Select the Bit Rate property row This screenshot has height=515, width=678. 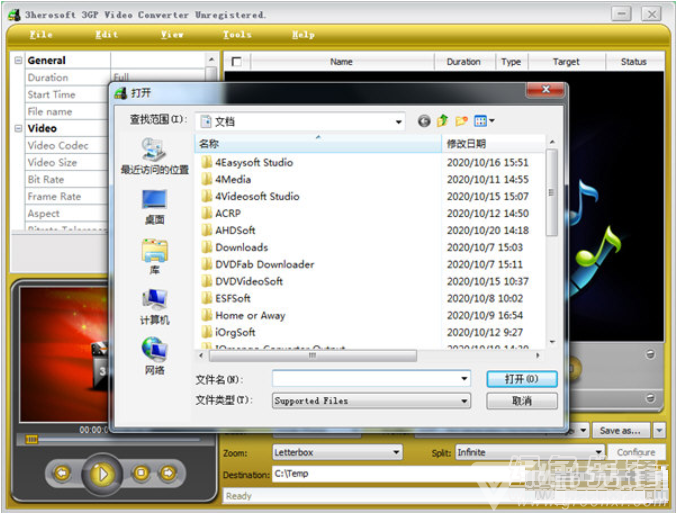click(x=67, y=179)
